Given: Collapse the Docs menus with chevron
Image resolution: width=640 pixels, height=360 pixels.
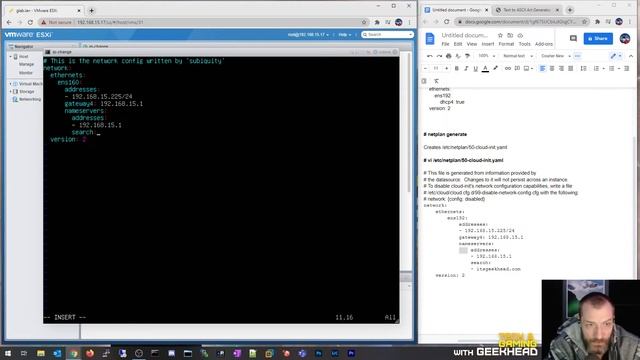Looking at the screenshot, I should (631, 56).
